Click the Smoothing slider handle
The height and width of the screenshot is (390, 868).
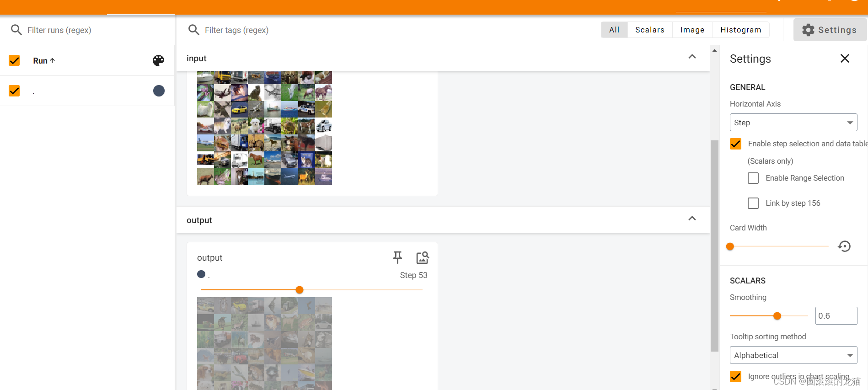click(x=777, y=316)
